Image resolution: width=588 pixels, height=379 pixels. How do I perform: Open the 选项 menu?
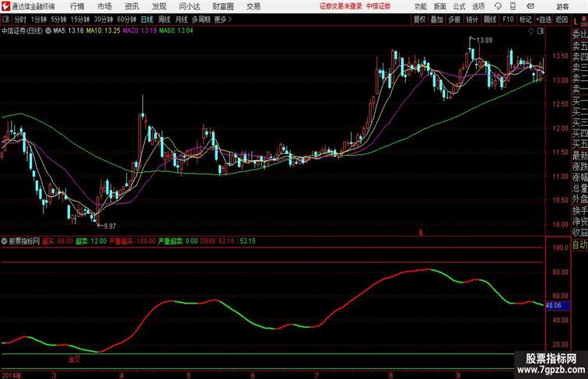478,6
